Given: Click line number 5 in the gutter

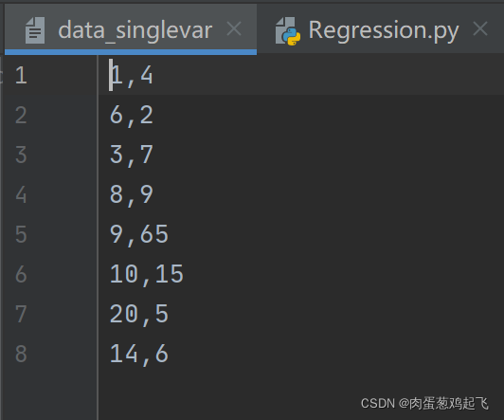Looking at the screenshot, I should coord(21,234).
